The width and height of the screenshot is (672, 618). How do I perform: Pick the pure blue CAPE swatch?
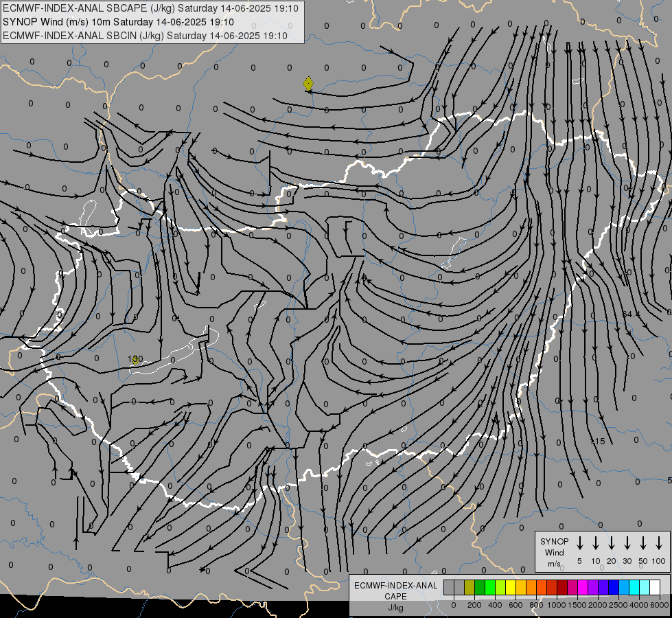[614, 587]
